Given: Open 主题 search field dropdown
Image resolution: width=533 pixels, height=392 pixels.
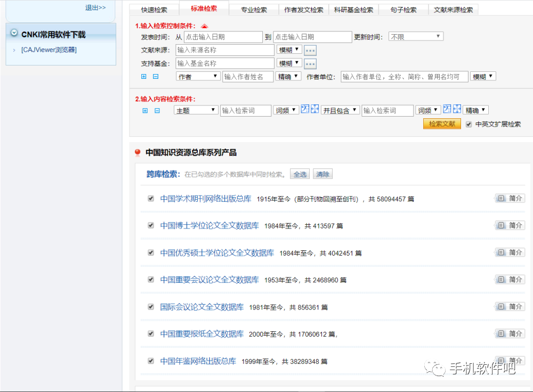Looking at the screenshot, I should (196, 110).
